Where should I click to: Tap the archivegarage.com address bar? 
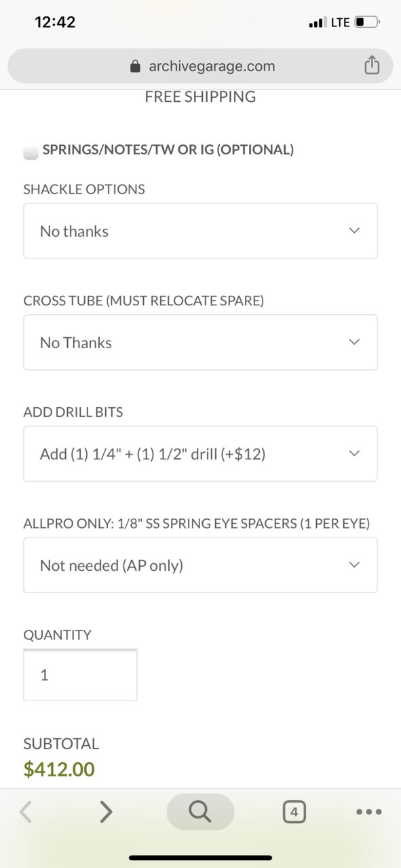pos(200,66)
